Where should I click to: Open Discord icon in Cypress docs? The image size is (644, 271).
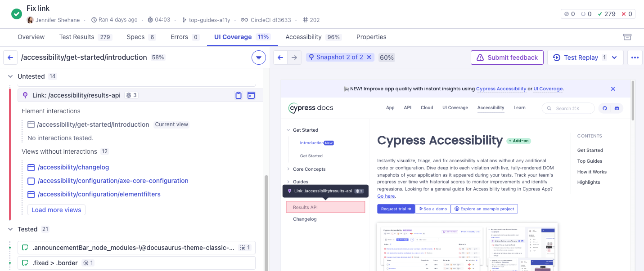[617, 108]
